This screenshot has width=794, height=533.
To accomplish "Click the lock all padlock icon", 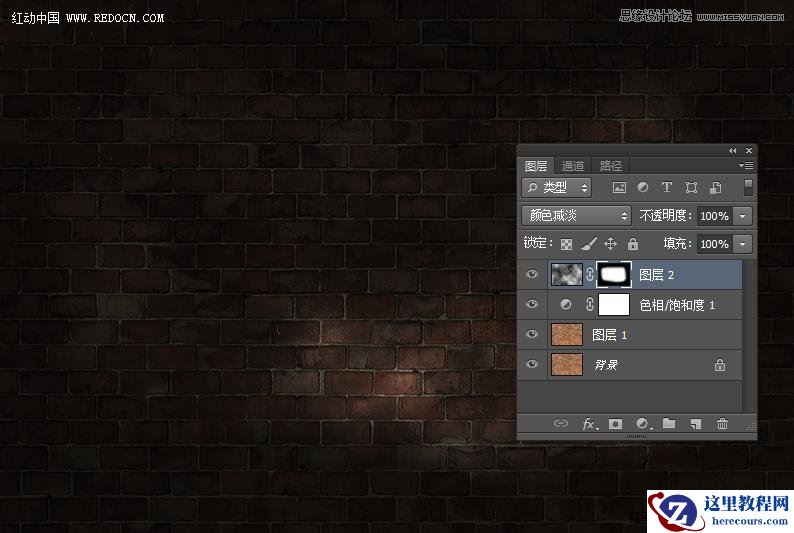I will [633, 244].
